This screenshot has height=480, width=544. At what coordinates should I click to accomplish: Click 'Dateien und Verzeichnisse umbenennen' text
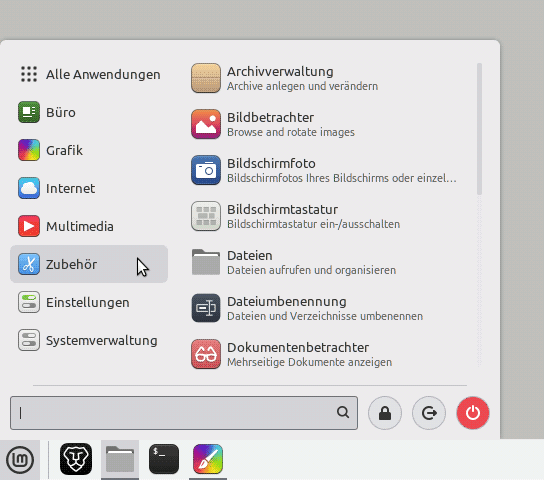[325, 316]
